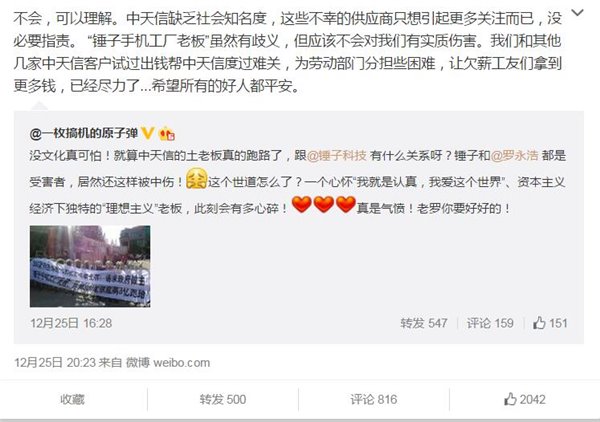Open the @罗永浩 mention link
This screenshot has width=600, height=422.
[x=514, y=156]
